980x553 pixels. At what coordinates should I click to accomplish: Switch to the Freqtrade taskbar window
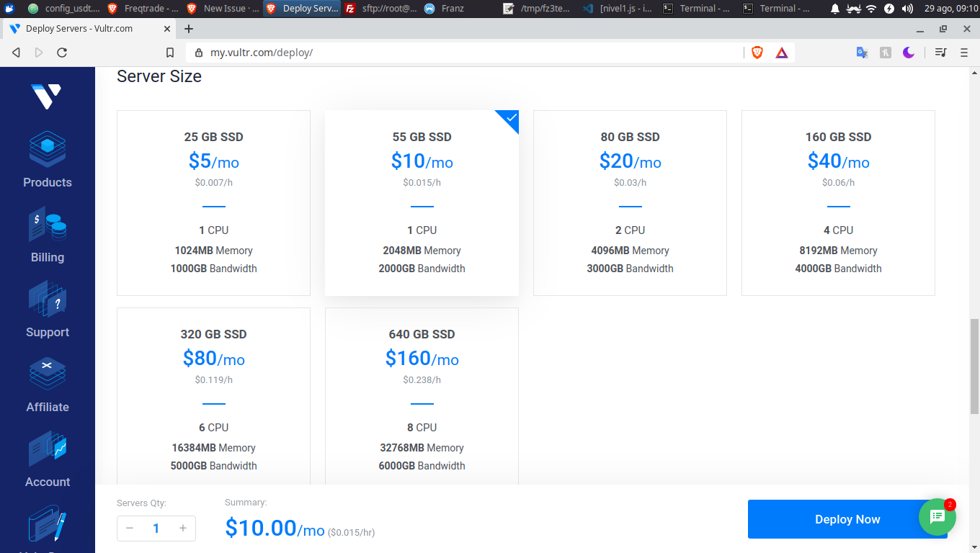coord(143,9)
